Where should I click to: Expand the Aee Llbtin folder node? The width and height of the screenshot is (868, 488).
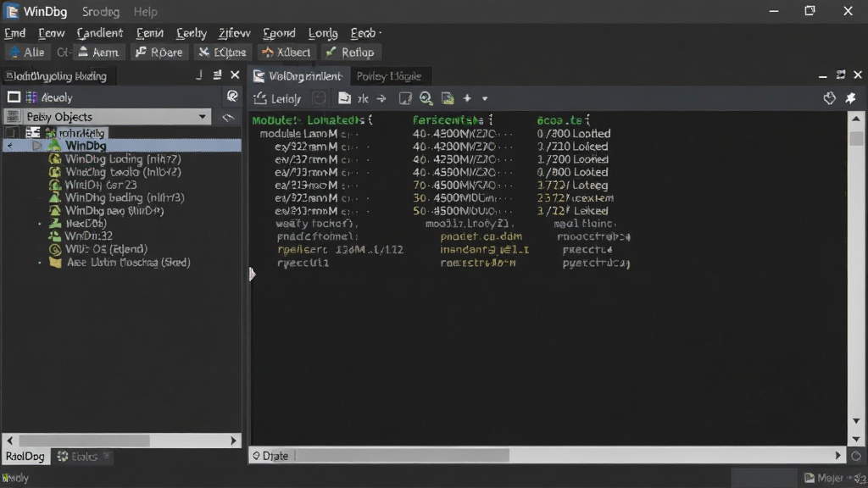point(39,263)
